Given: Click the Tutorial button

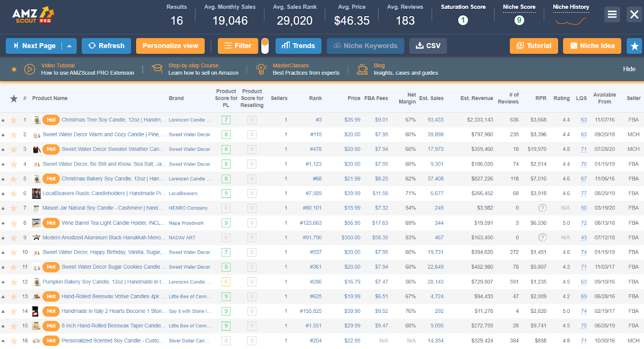Looking at the screenshot, I should point(534,46).
